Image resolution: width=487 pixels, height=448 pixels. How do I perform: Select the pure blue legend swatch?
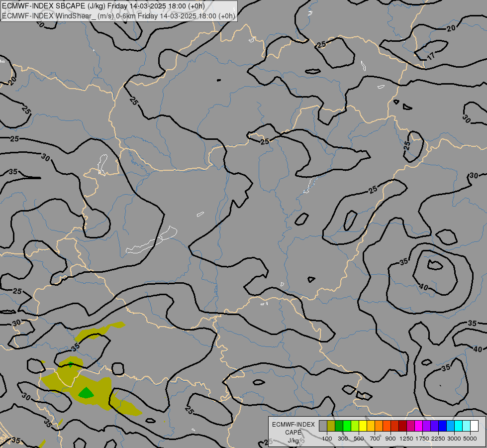442,426
